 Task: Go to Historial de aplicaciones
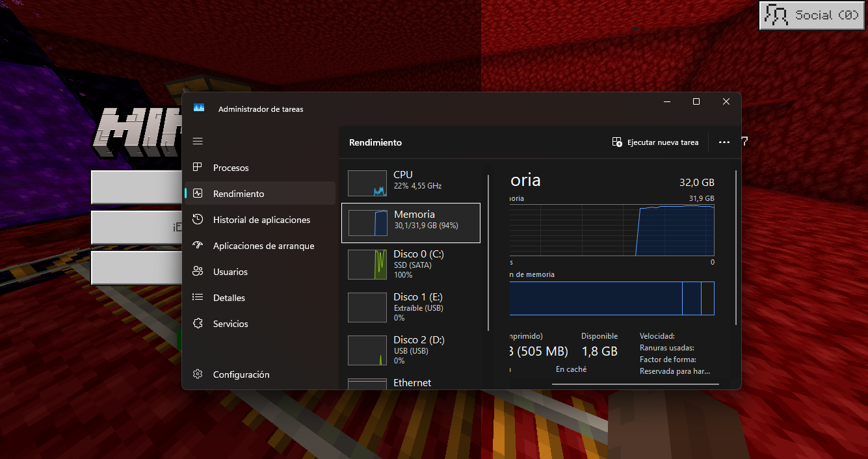(260, 220)
